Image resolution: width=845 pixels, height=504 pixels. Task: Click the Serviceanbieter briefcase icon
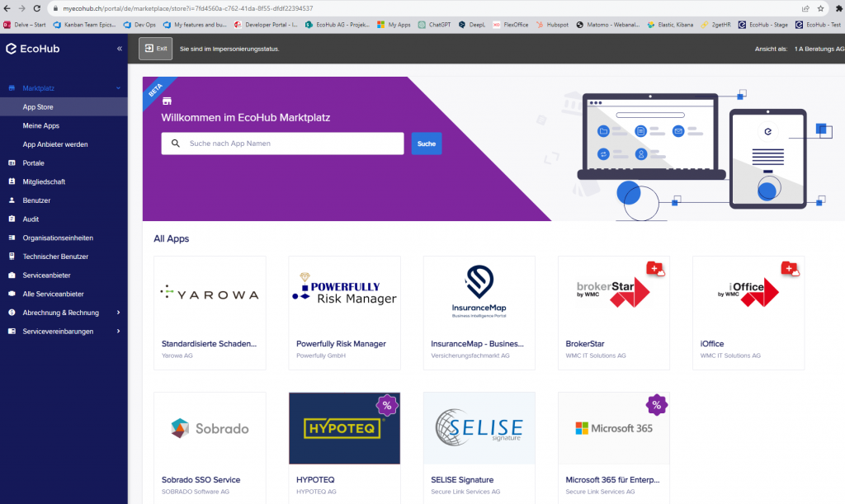(12, 276)
